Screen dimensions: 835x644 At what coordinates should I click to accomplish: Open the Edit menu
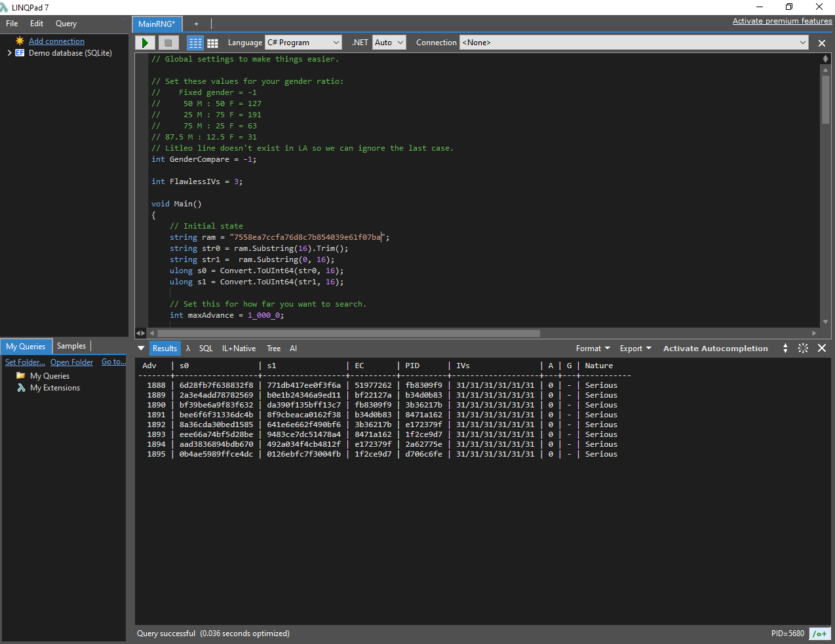click(x=37, y=24)
